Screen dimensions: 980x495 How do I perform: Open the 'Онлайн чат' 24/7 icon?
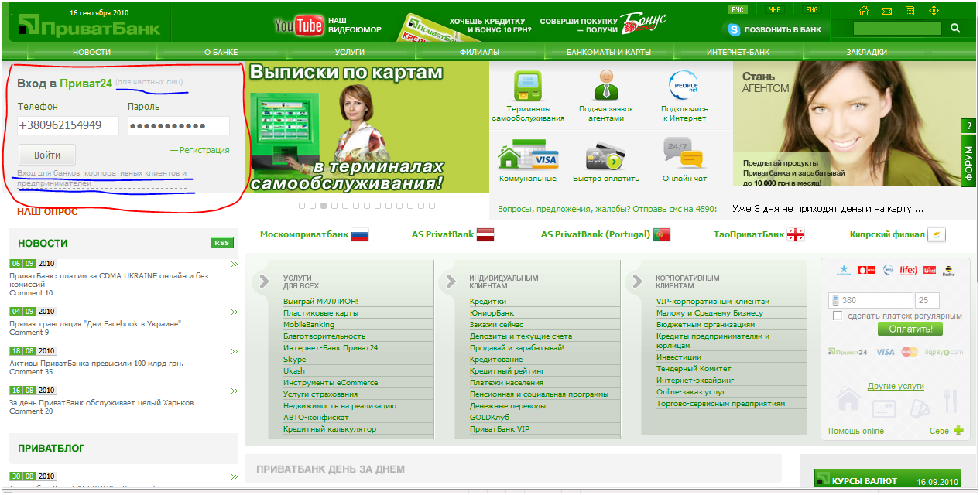coord(684,153)
